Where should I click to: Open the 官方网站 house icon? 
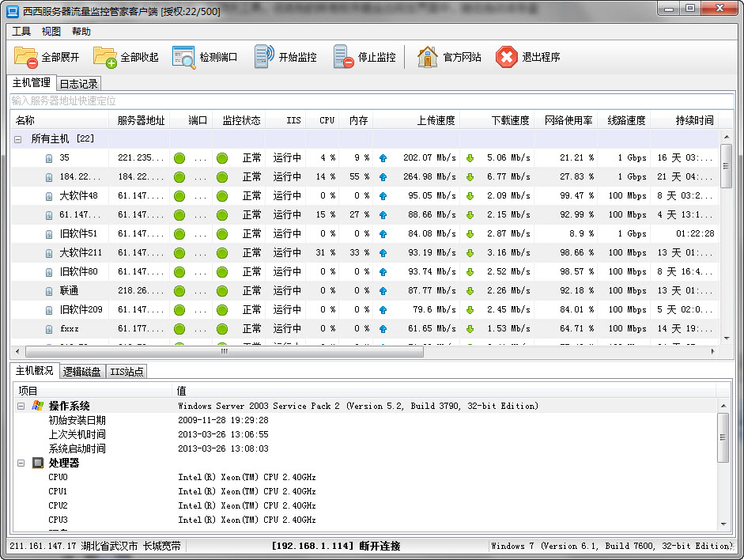pyautogui.click(x=427, y=57)
